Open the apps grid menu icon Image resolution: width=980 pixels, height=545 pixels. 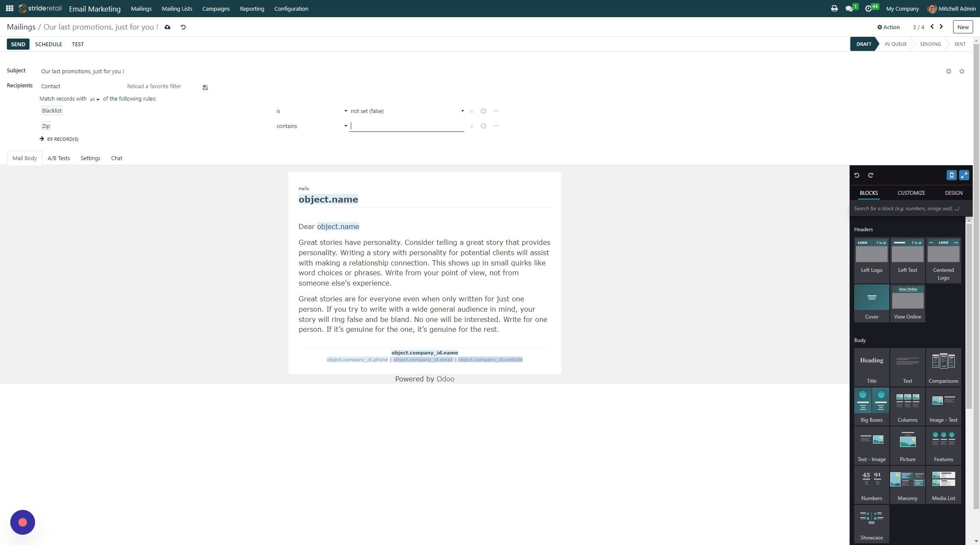tap(9, 8)
